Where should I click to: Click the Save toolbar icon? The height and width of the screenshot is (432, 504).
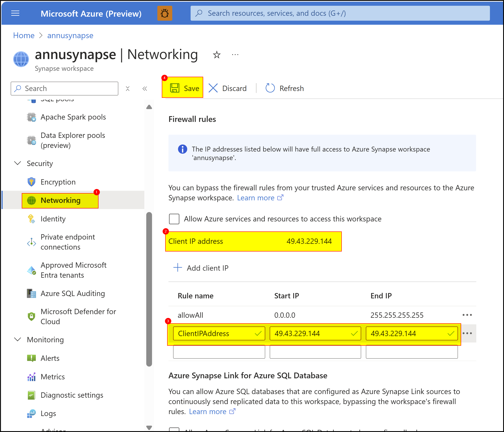(174, 88)
